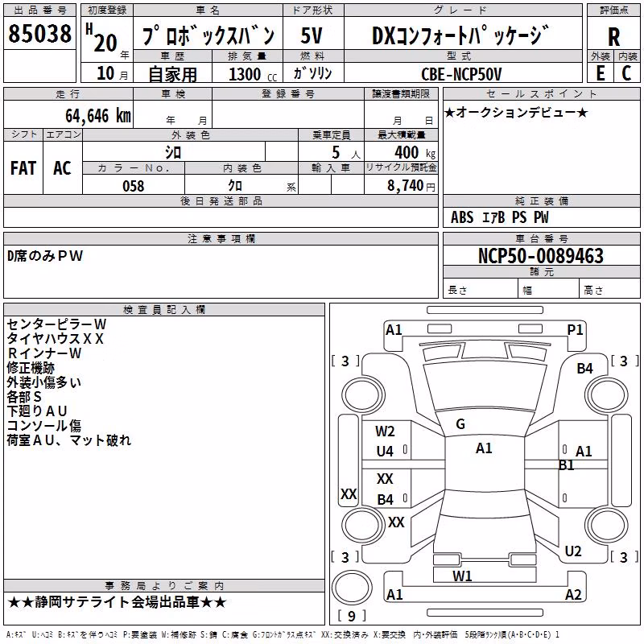Click inspector note 下廻りAU

click(x=36, y=411)
